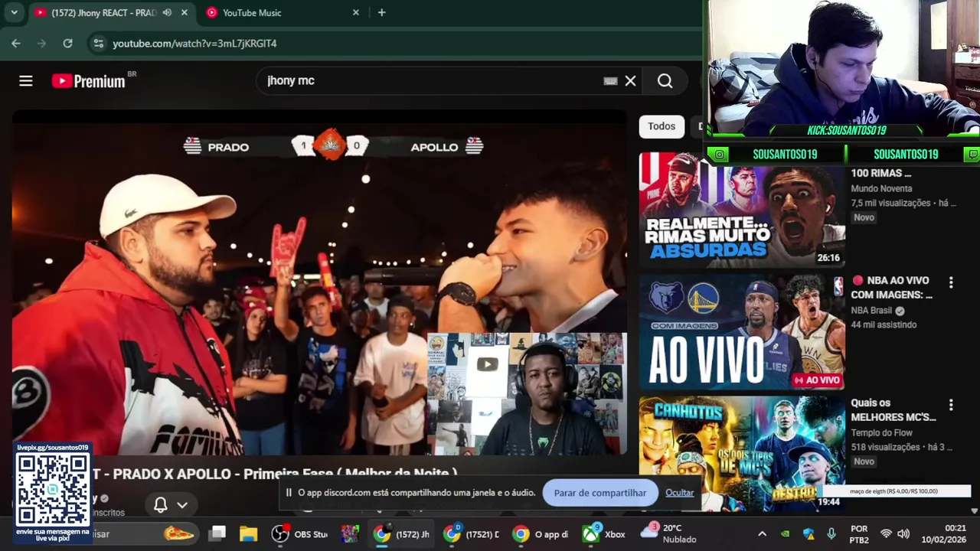Open options menu for NBA AO VIVO video
Viewport: 980px width, 551px height.
point(951,282)
